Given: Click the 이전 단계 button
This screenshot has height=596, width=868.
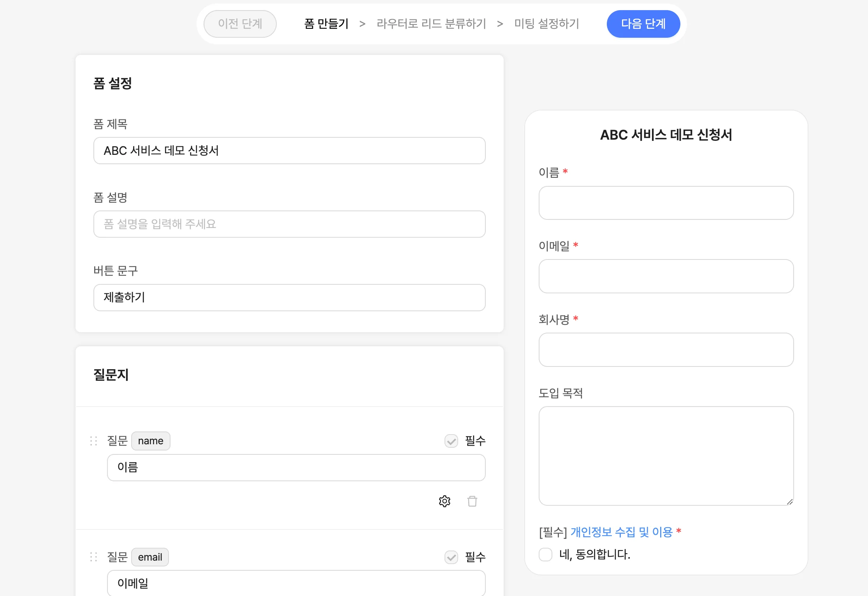Looking at the screenshot, I should [240, 24].
